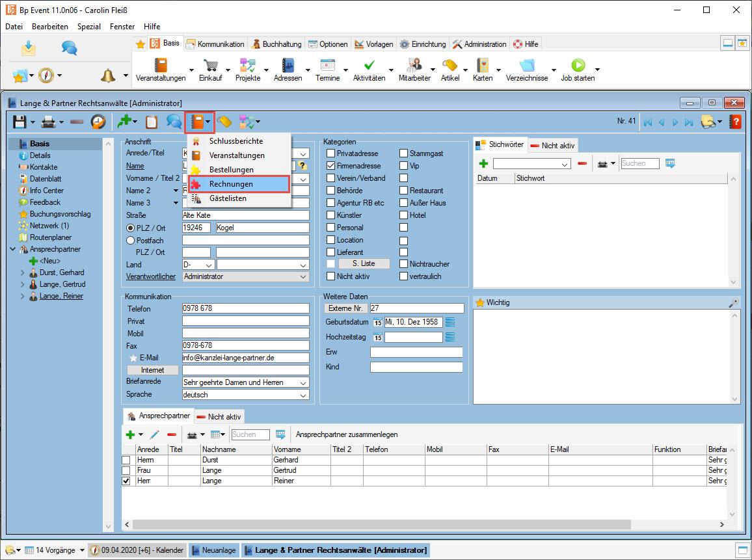This screenshot has width=752, height=560.
Task: Click the Internet button
Action: (x=153, y=370)
